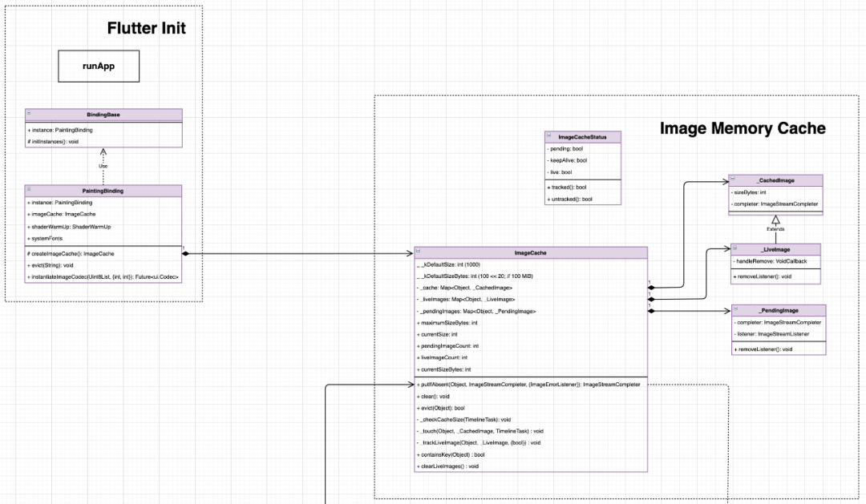Select '+ clear(): void' in ImageCache
Image resolution: width=866 pixels, height=504 pixels.
531,397
